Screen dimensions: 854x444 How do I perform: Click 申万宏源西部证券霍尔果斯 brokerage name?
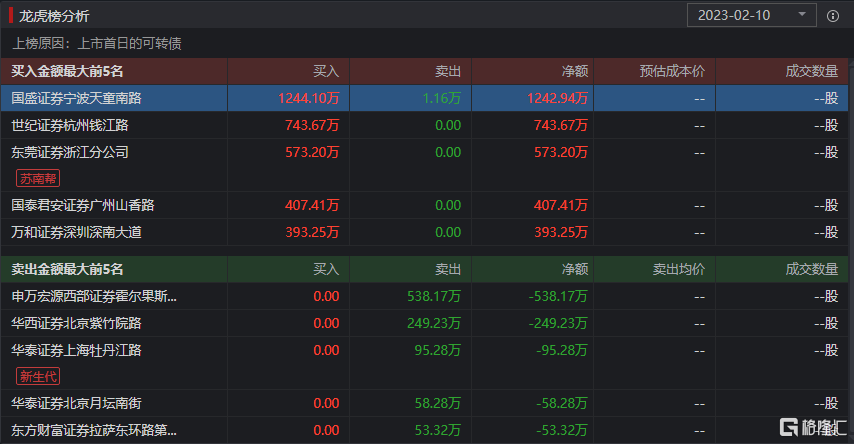[94, 296]
